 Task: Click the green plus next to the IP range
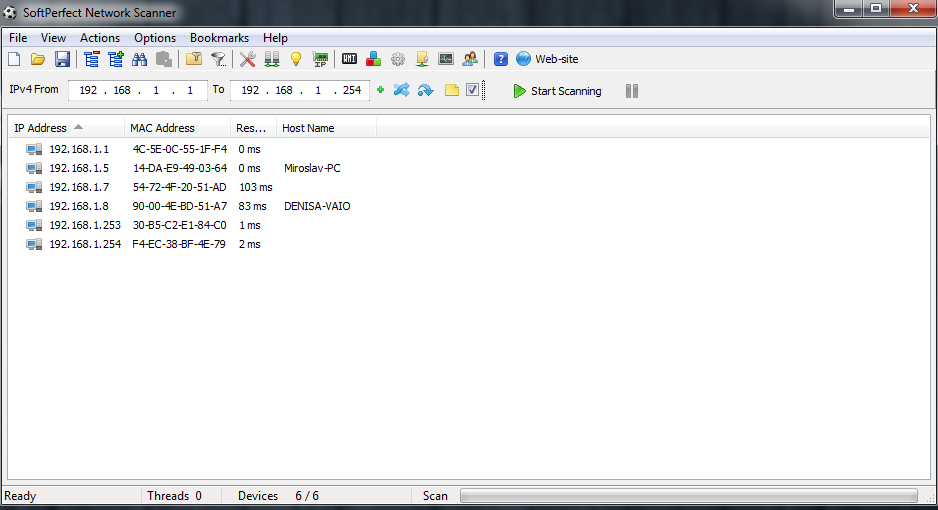pos(380,90)
